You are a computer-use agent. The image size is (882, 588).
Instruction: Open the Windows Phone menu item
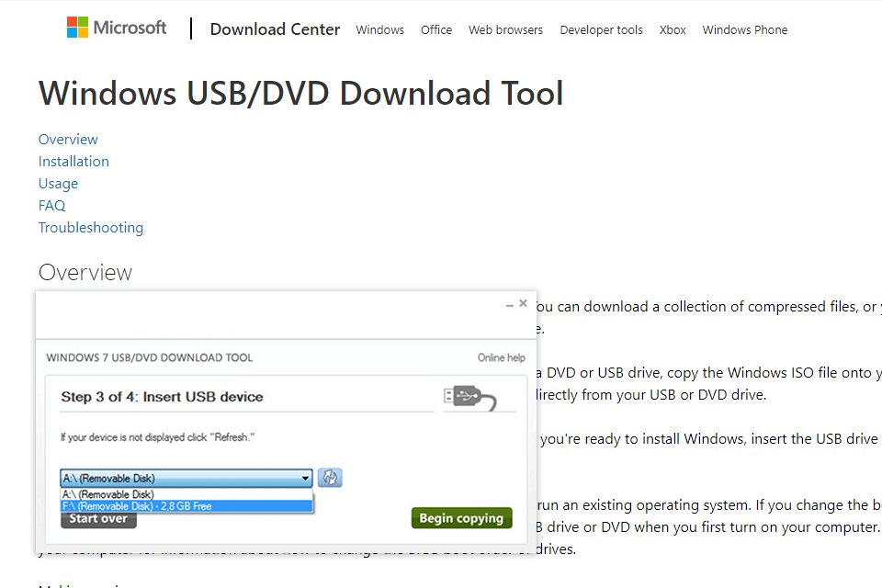click(x=745, y=29)
